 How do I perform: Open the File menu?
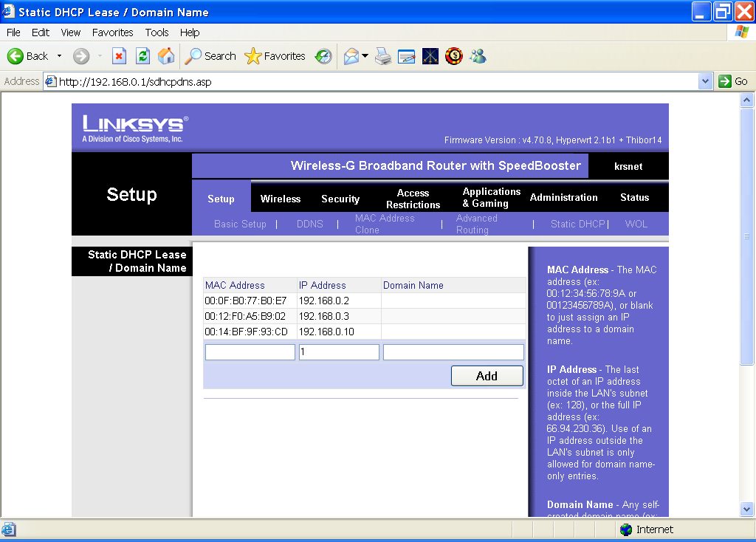point(13,32)
